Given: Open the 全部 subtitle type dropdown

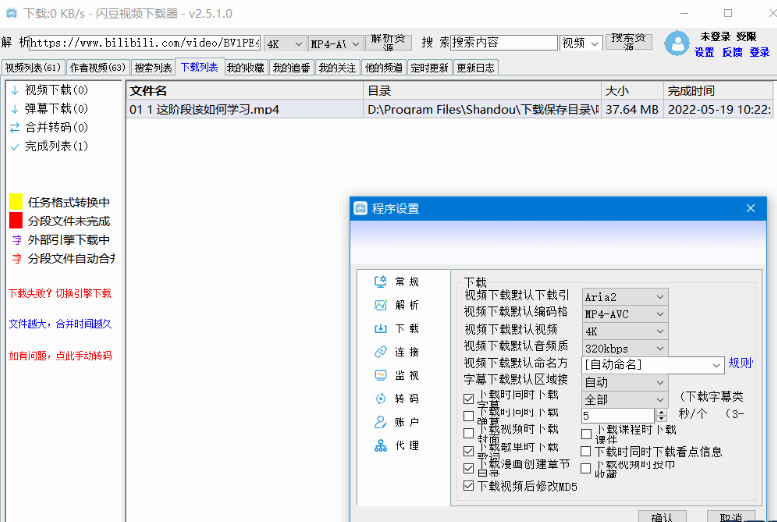Looking at the screenshot, I should [624, 400].
